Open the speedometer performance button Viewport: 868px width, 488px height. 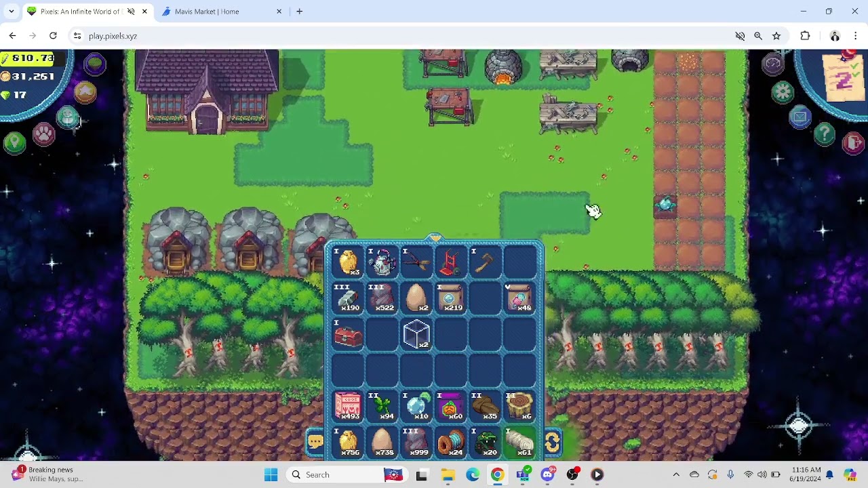pyautogui.click(x=774, y=64)
